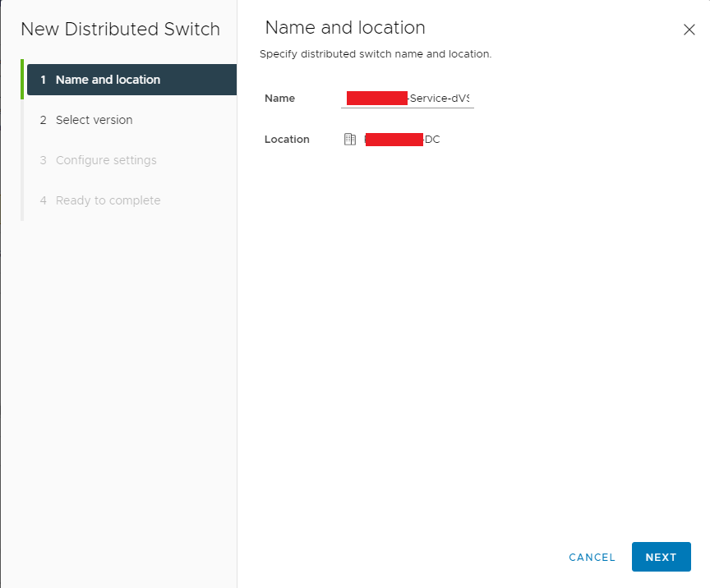
Task: Click the CANCEL button
Action: (592, 558)
